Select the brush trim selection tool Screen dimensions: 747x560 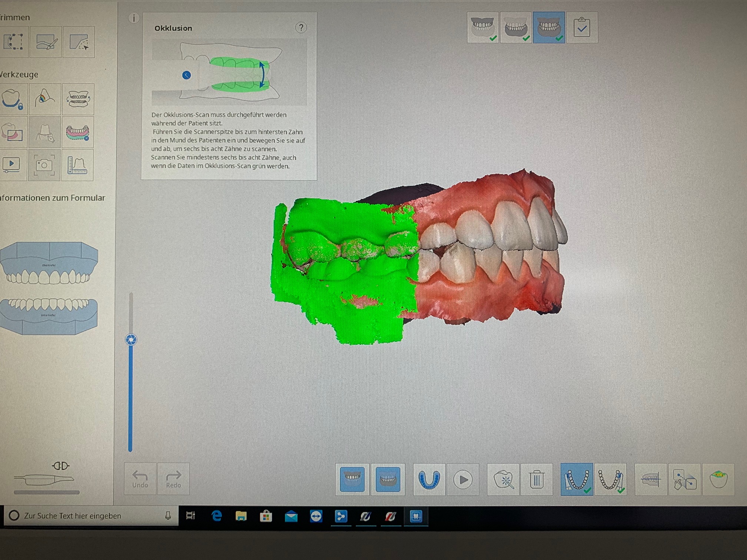coord(46,42)
